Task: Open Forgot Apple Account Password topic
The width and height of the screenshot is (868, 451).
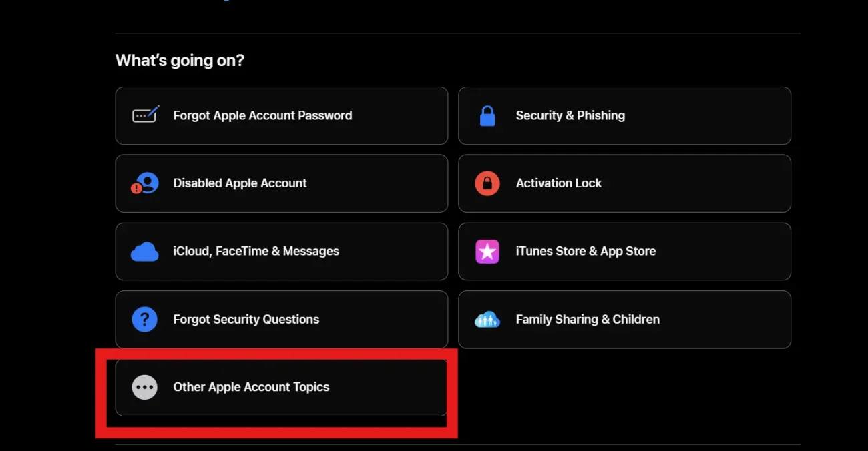Action: click(262, 115)
